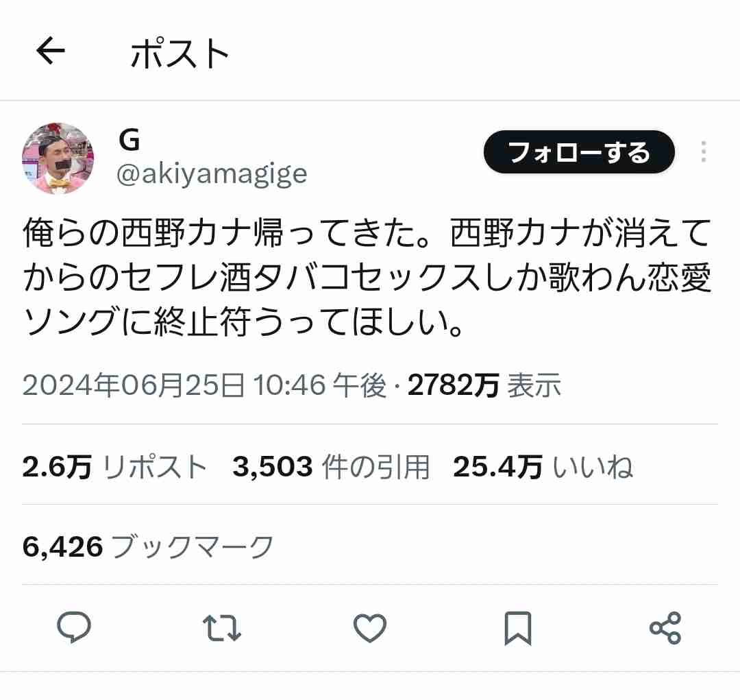The width and height of the screenshot is (740, 700).
Task: Open the 6,426 ブックマーク count
Action: (148, 547)
